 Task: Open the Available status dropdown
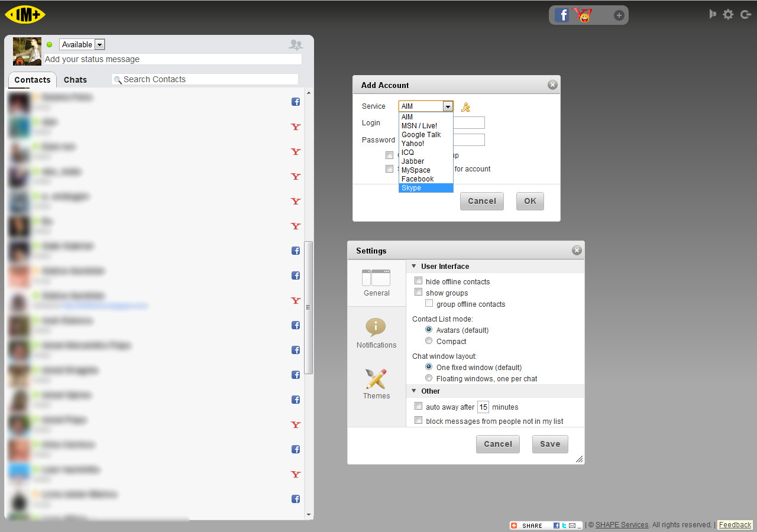click(x=82, y=44)
